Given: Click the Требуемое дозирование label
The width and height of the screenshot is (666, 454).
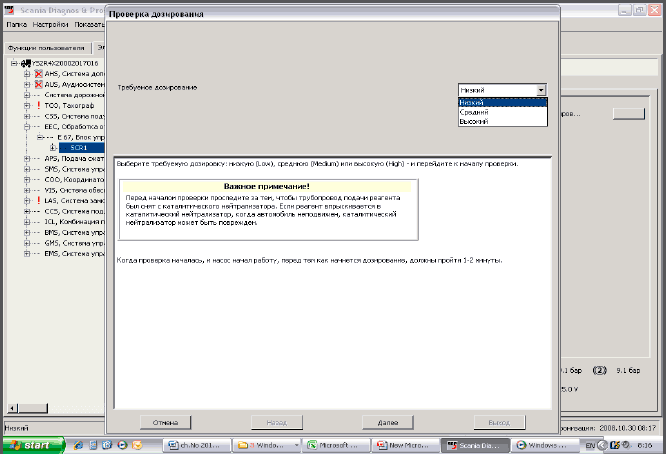Looking at the screenshot, I should pos(157,87).
